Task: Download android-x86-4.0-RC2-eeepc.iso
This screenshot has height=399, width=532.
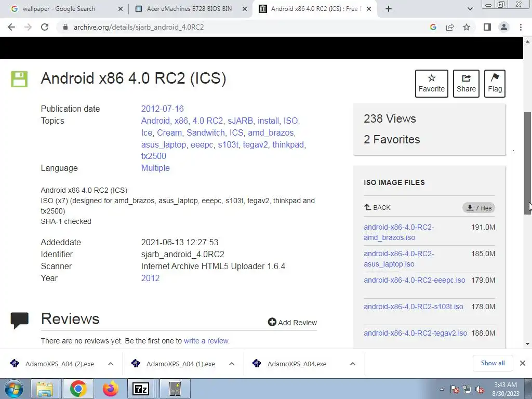Action: coord(415,280)
